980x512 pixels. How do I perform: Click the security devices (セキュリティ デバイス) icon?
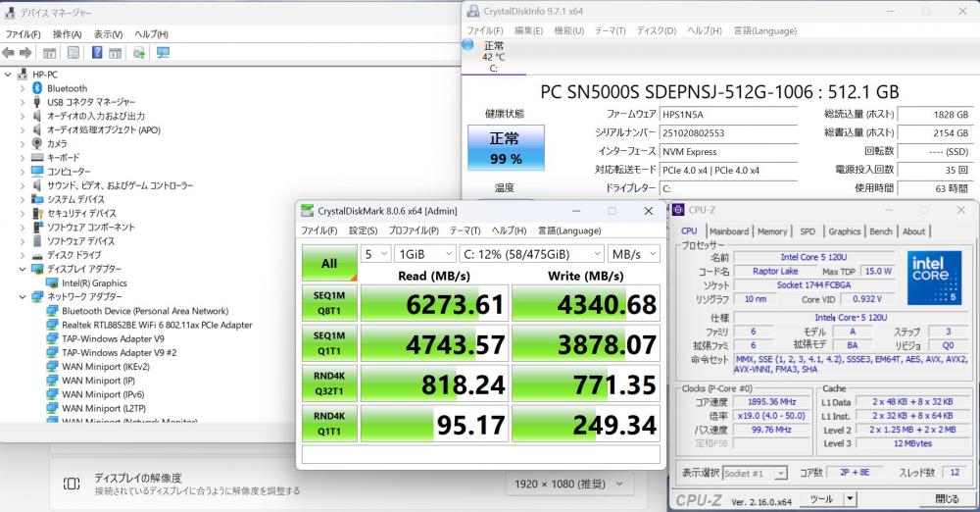click(37, 213)
